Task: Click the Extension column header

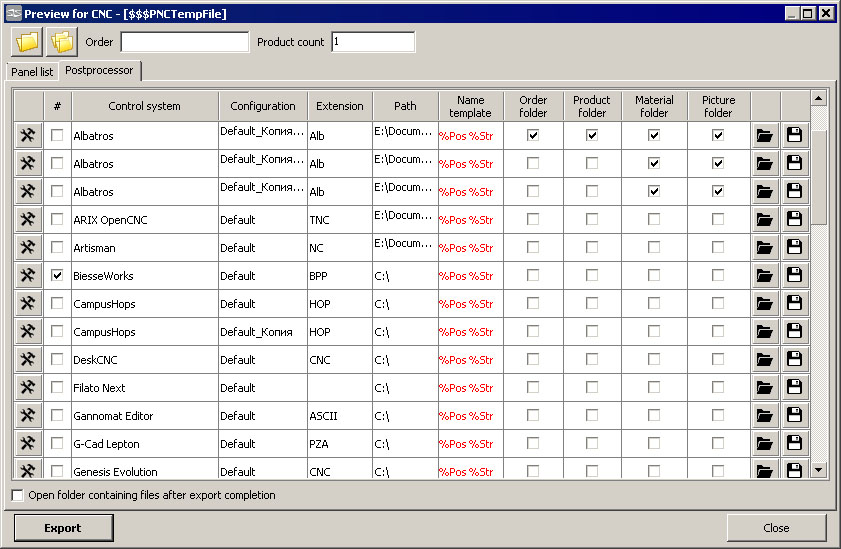Action: click(340, 106)
